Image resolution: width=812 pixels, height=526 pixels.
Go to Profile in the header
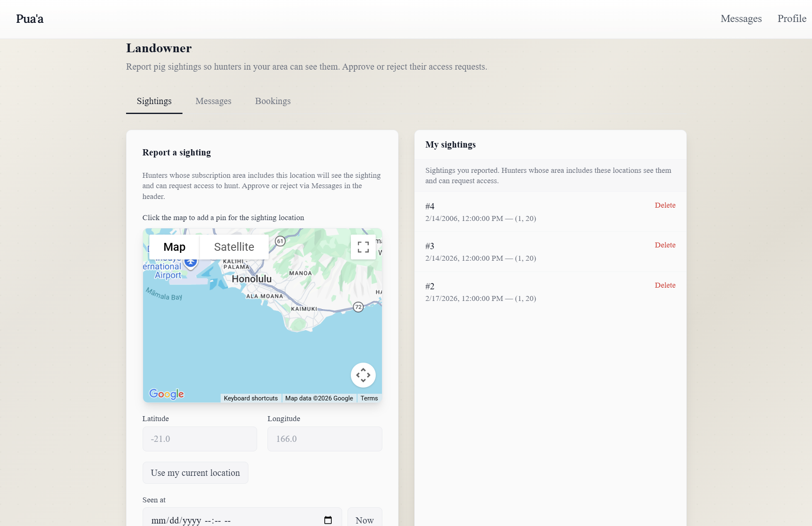pos(791,19)
